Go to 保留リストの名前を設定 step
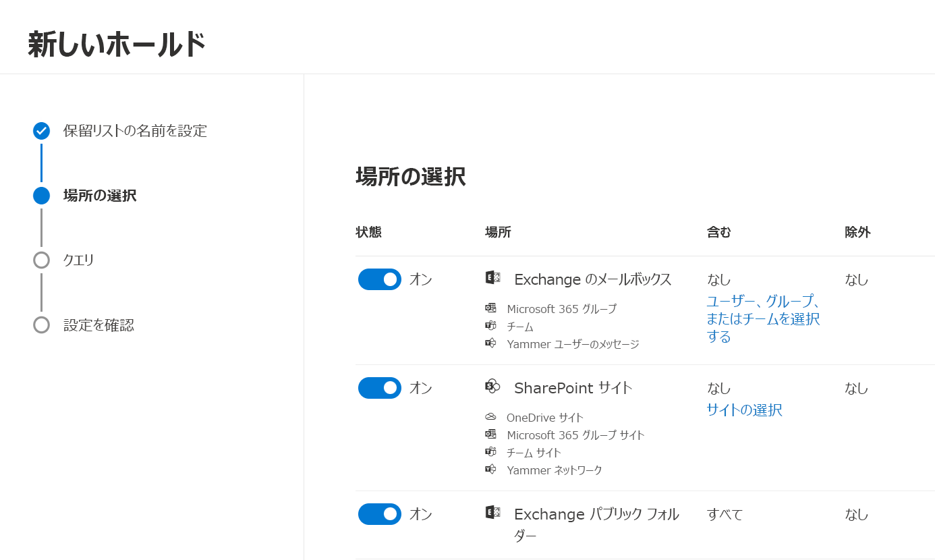Screen dimensions: 935x560 135,131
